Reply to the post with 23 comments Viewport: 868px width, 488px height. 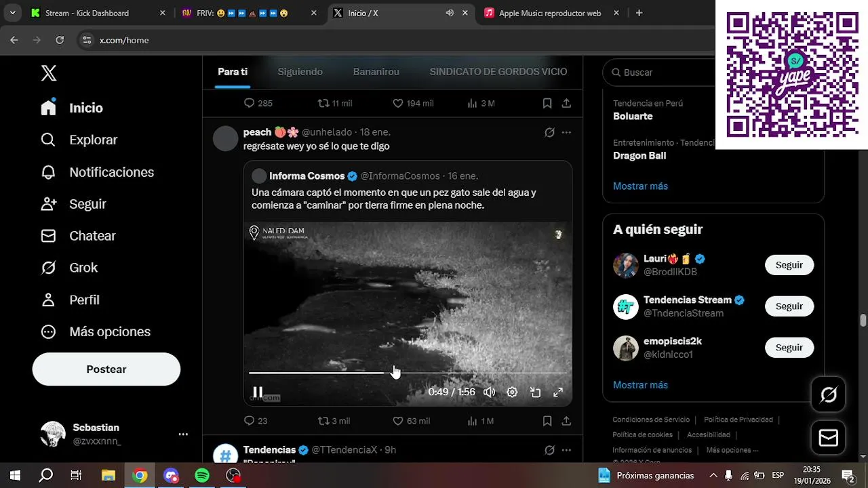256,421
